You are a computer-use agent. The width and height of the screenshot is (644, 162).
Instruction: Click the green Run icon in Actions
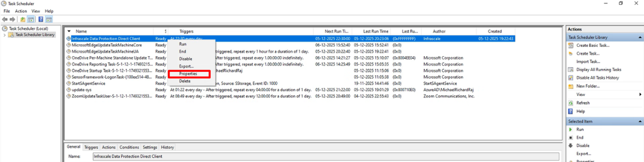point(570,130)
